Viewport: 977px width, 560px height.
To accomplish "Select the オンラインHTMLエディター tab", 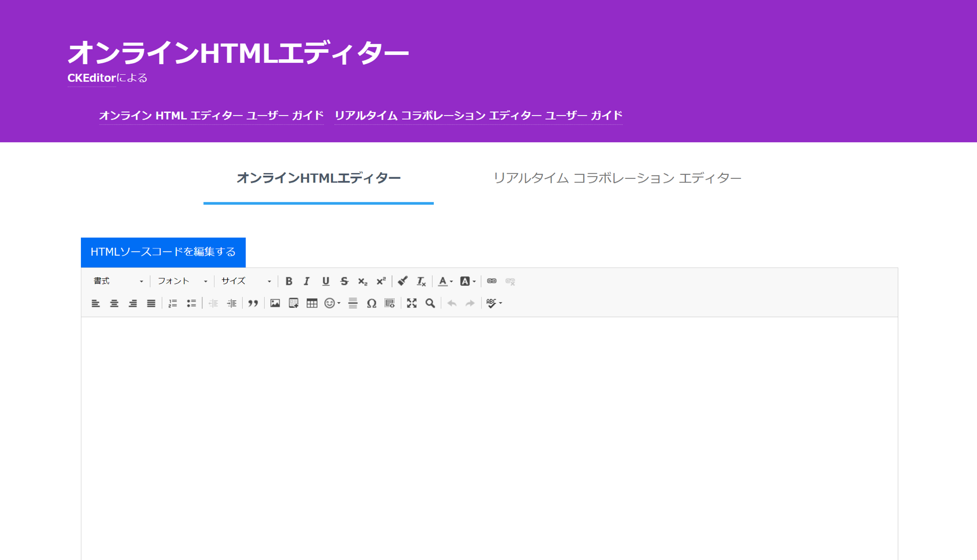I will [x=318, y=178].
